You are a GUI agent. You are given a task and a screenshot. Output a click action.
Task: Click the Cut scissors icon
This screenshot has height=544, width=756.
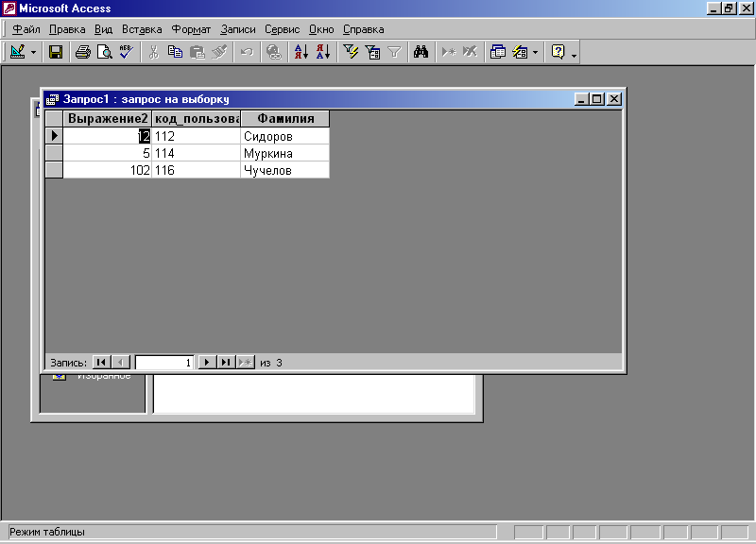coord(154,52)
